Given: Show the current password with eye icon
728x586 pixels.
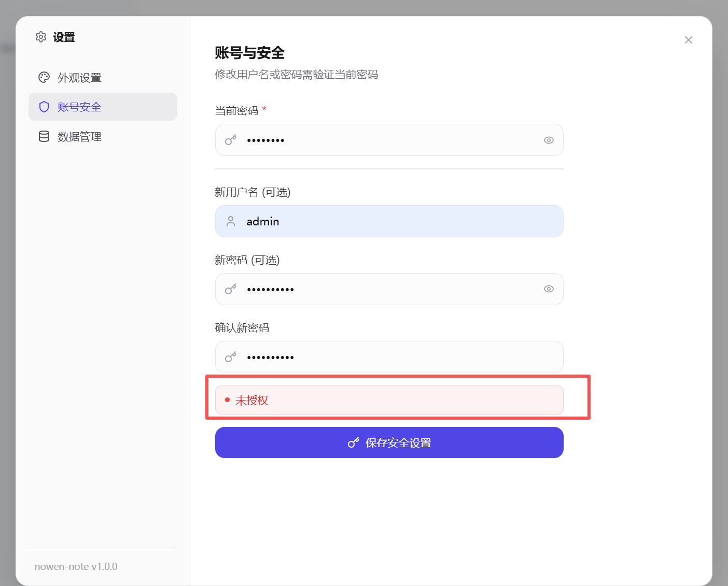Looking at the screenshot, I should [549, 140].
